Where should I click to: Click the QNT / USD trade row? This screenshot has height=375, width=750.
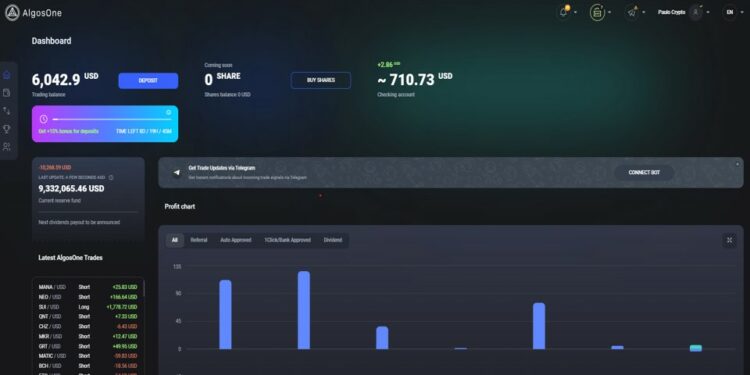88,317
